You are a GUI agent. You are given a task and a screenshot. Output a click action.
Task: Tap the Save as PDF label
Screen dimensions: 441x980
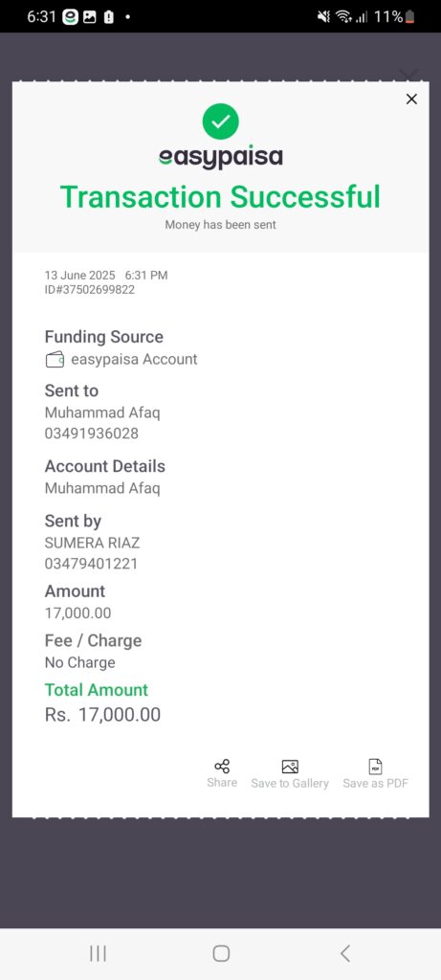click(375, 784)
